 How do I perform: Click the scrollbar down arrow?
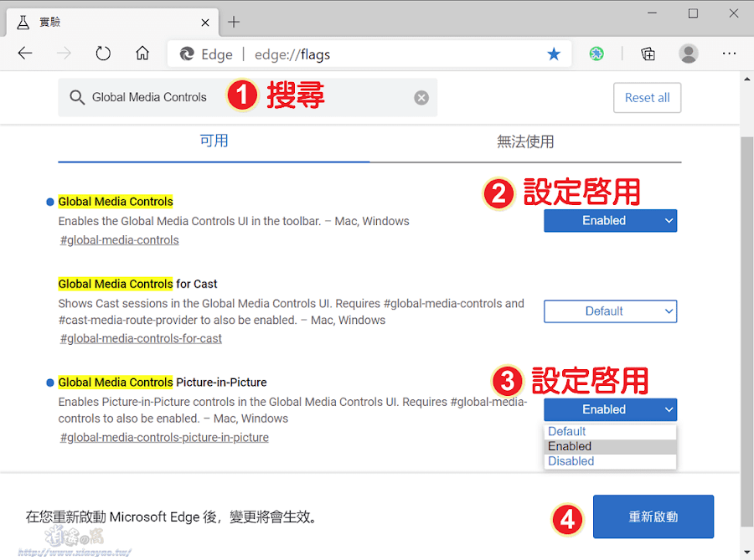click(x=746, y=552)
